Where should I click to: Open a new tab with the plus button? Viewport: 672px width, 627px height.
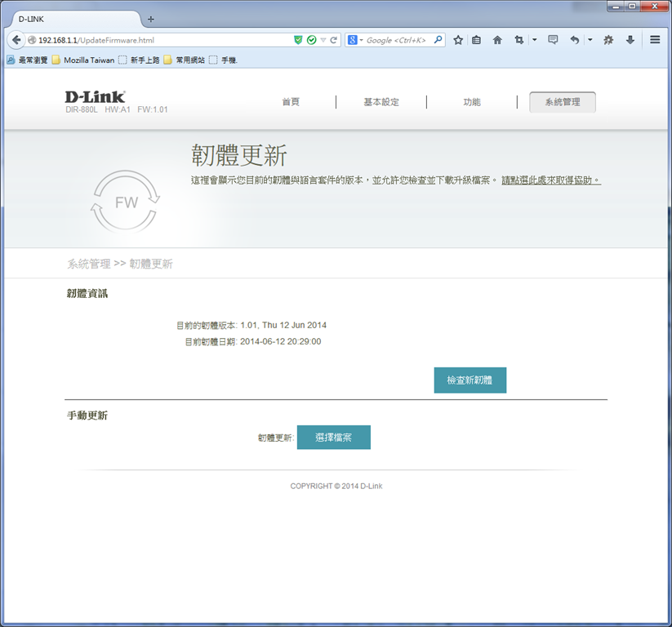pyautogui.click(x=151, y=19)
